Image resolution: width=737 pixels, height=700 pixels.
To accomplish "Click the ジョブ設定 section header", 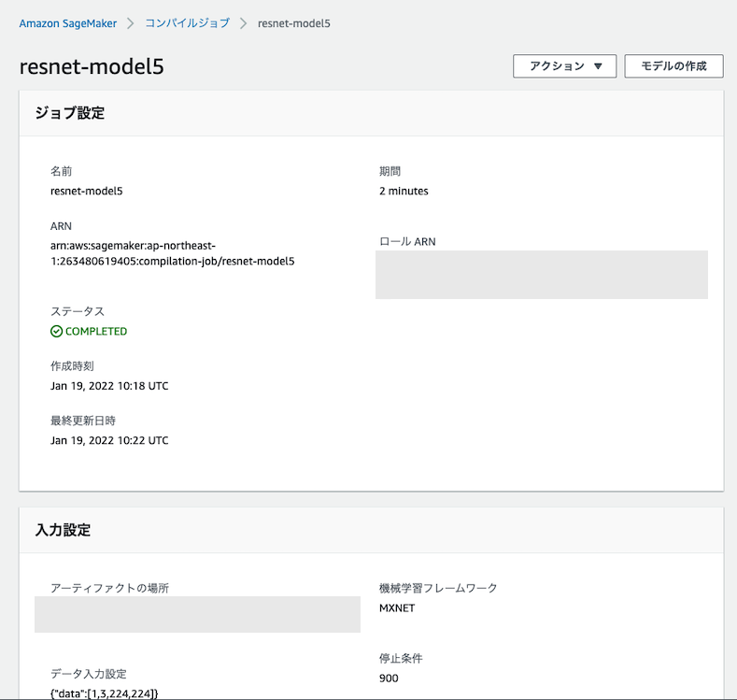I will pos(69,113).
